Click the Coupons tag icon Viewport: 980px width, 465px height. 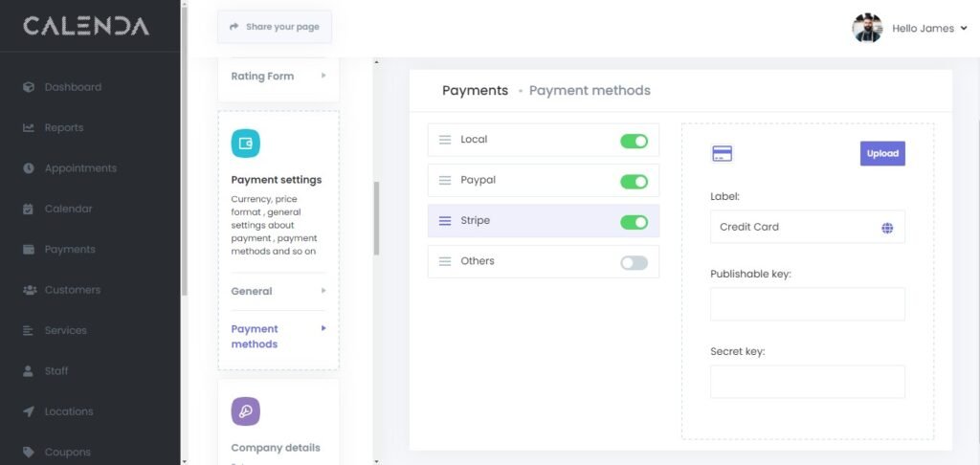coord(28,452)
